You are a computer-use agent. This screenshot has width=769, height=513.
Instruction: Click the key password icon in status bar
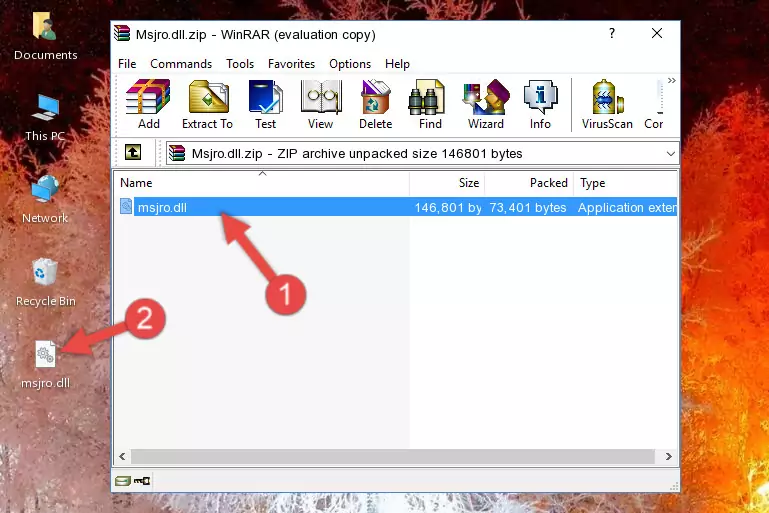click(x=142, y=481)
